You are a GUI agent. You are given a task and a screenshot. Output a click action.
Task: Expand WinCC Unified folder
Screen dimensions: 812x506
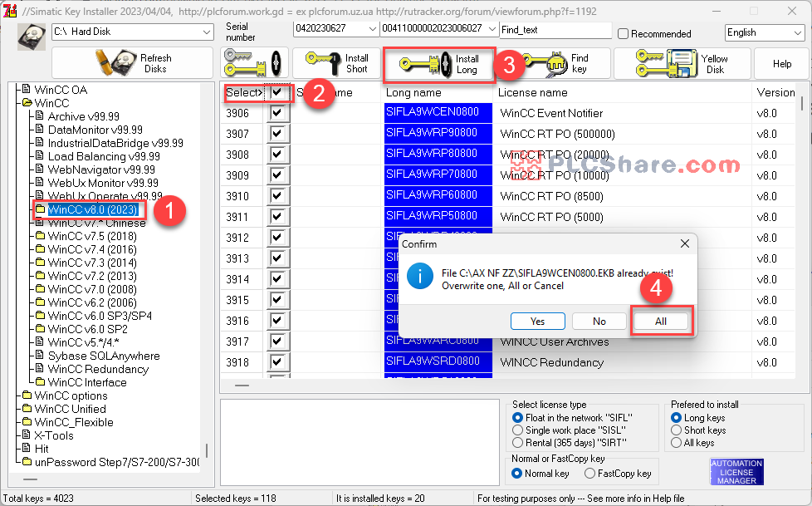70,409
